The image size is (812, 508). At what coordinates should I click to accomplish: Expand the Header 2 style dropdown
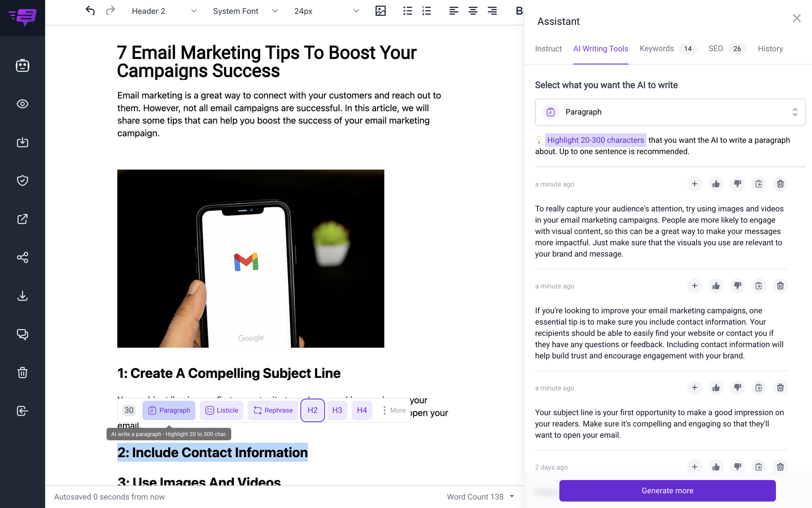click(194, 10)
